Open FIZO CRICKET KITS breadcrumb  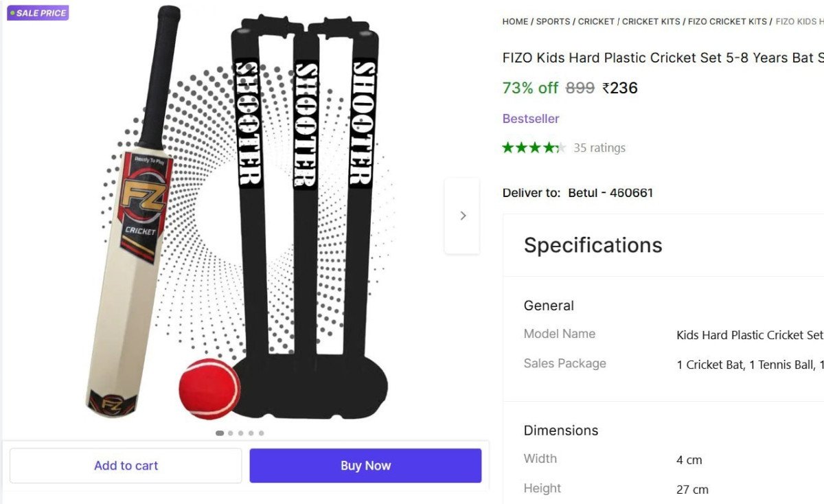[727, 21]
